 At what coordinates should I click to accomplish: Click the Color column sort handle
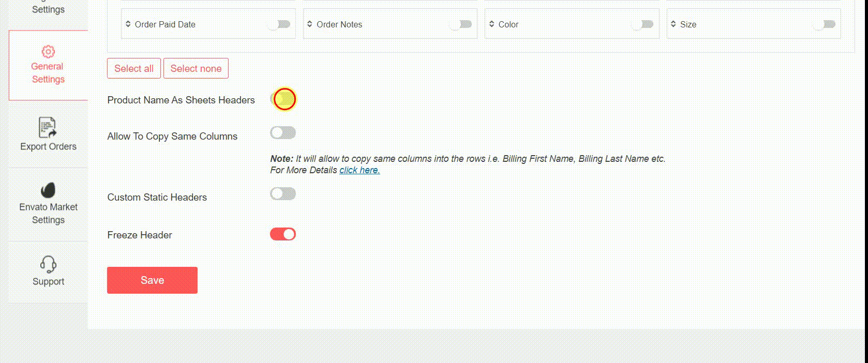click(491, 24)
